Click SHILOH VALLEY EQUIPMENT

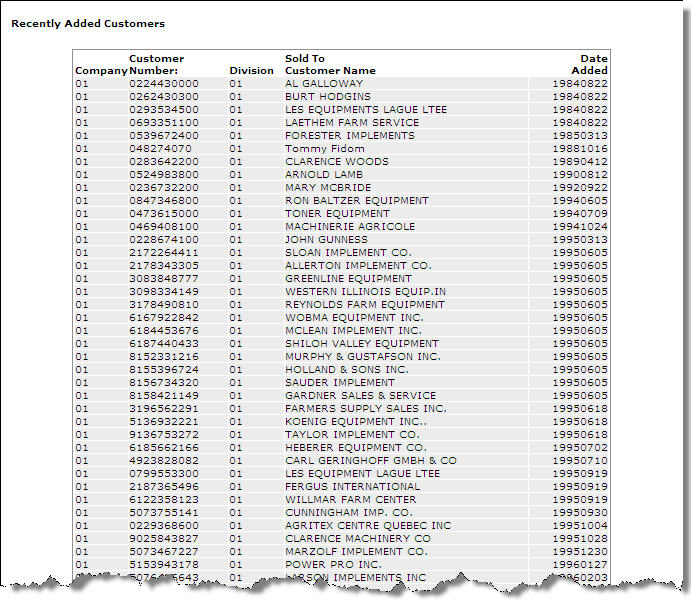[362, 343]
